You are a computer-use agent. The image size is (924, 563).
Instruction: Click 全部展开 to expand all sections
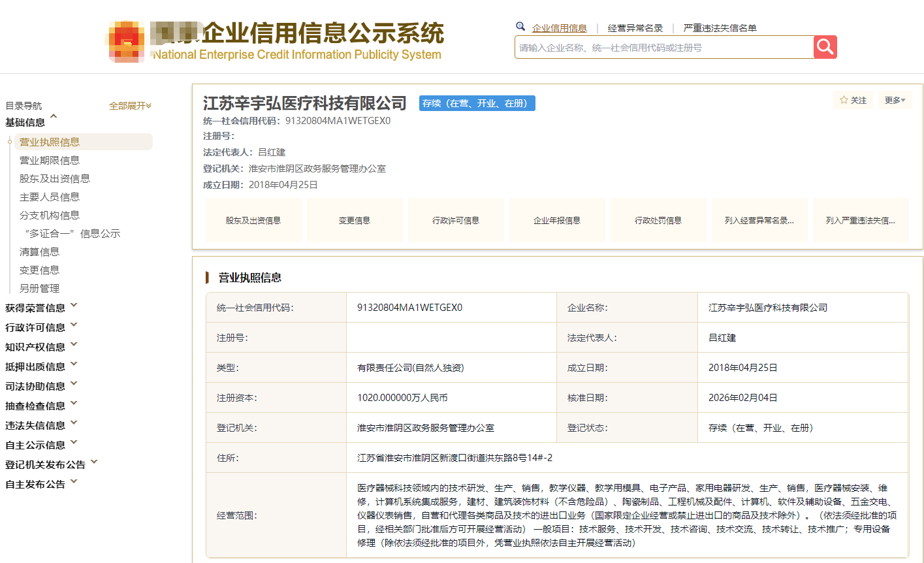[x=130, y=106]
